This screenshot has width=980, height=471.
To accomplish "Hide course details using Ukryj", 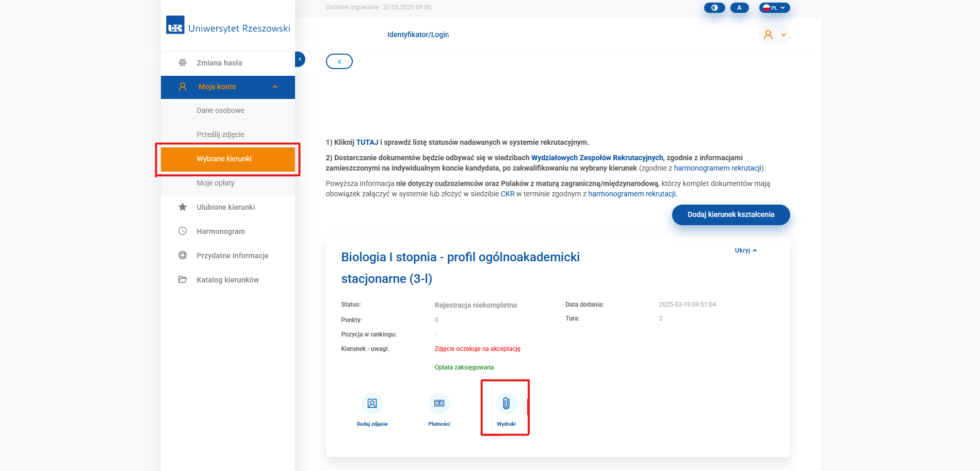I will 745,250.
